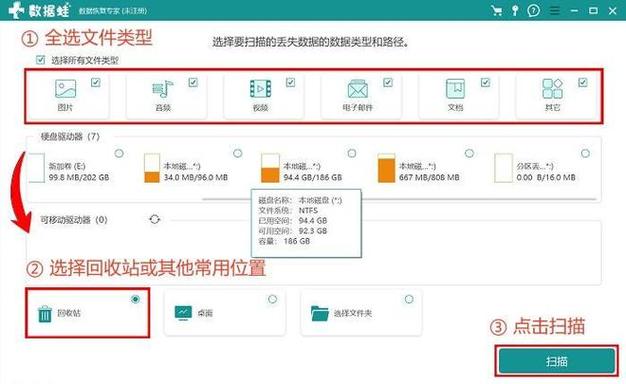
Task: Click the 选择文件夹 folder icon
Action: 320,313
